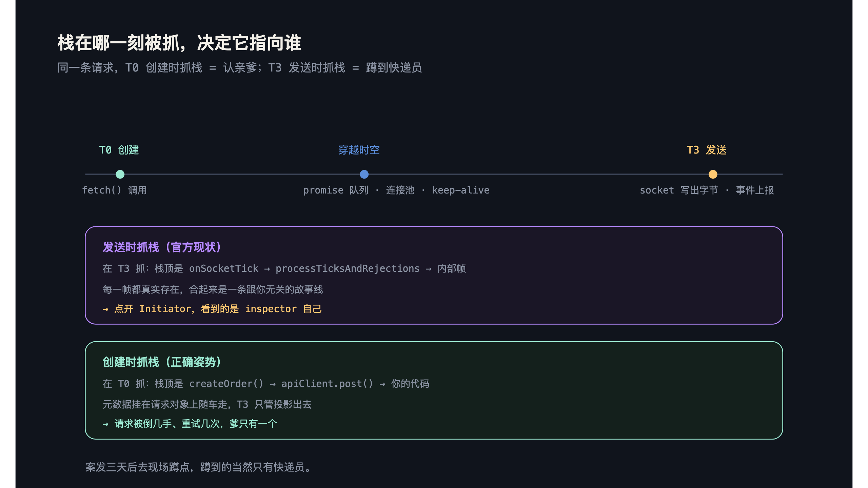Click the label 穿越时空
Screen dimensions: 868x488
pyautogui.click(x=359, y=150)
